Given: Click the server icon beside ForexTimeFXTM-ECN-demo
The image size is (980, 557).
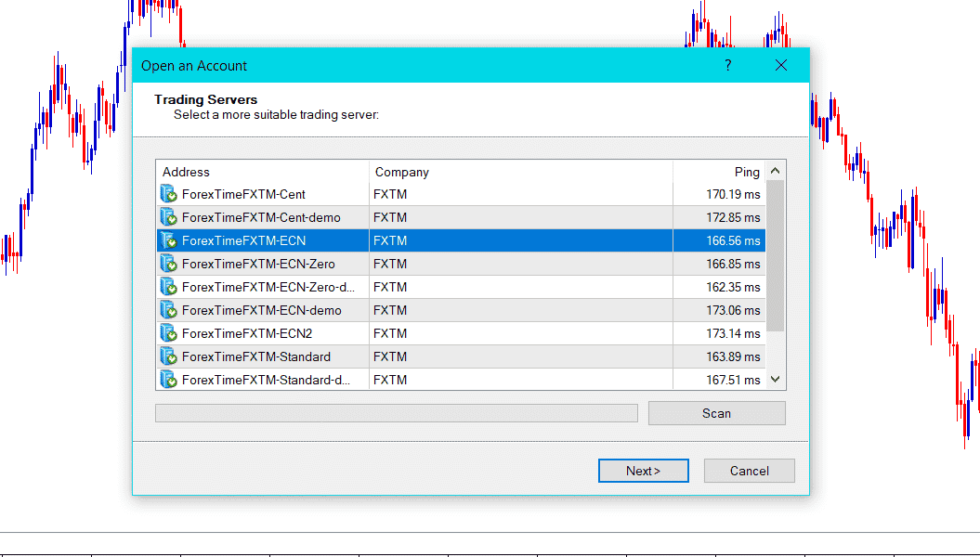Looking at the screenshot, I should pos(169,310).
